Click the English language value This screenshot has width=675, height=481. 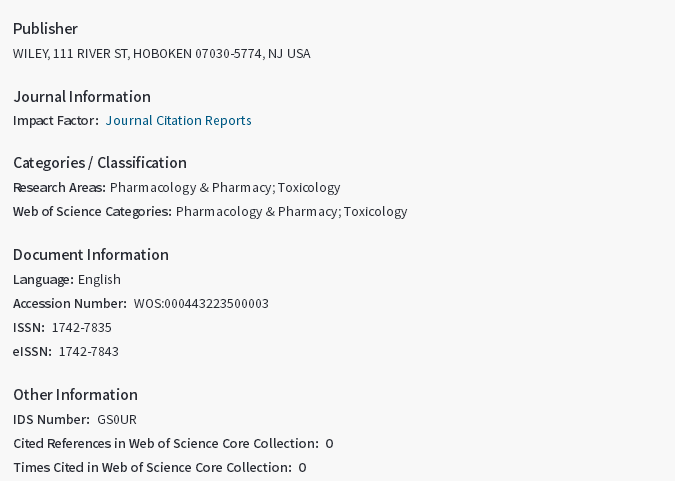click(99, 280)
